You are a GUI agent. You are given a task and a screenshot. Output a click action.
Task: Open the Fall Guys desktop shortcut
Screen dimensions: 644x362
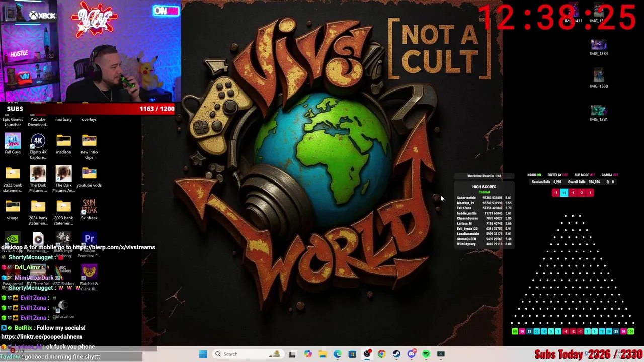[13, 144]
